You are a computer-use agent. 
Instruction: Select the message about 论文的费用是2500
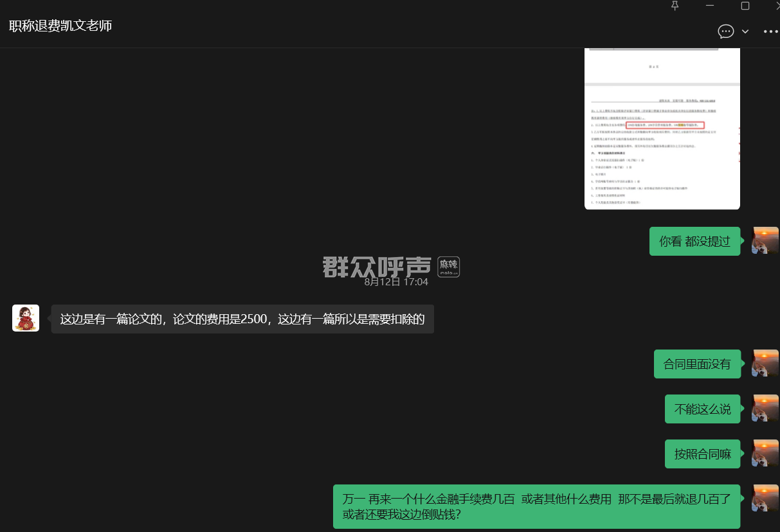click(242, 319)
